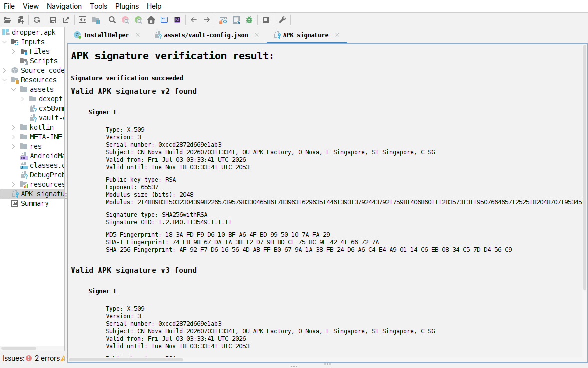Expand the resources.arsc tree node
This screenshot has height=368, width=588.
(14, 184)
